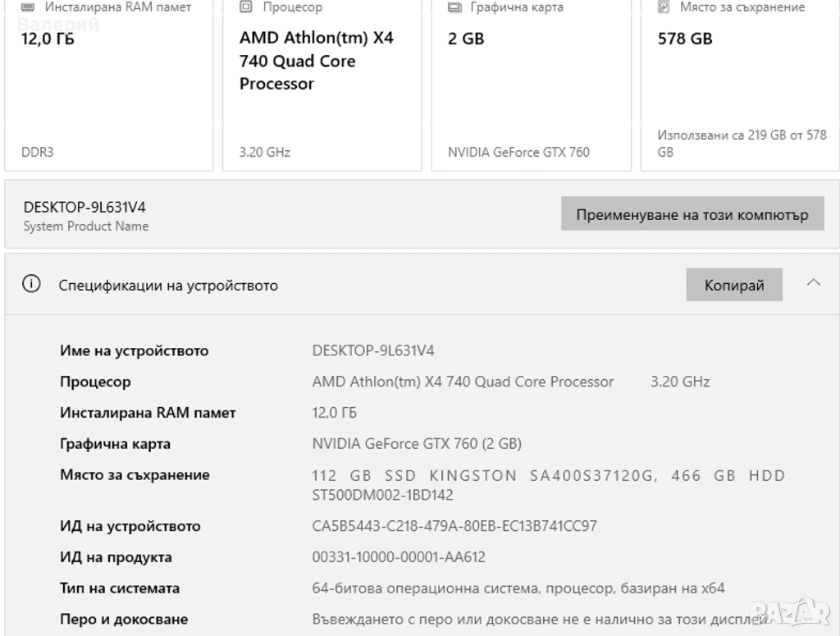840x636 pixels.
Task: Click Преименуване на този компютър button
Action: coord(692,215)
